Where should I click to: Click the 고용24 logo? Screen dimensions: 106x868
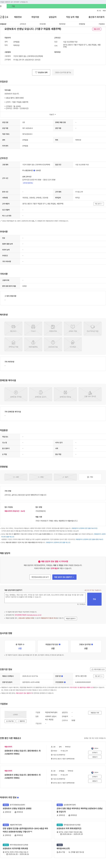point(4,17)
